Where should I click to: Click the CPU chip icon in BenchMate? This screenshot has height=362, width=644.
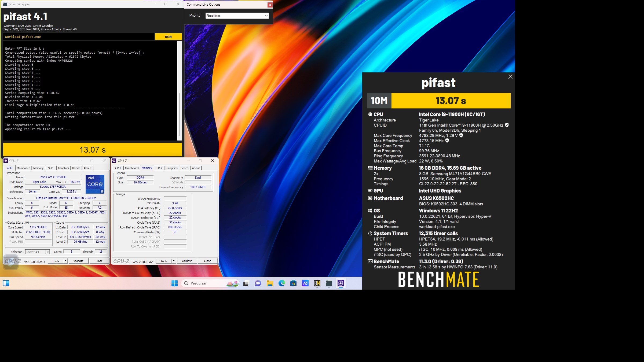(x=370, y=114)
